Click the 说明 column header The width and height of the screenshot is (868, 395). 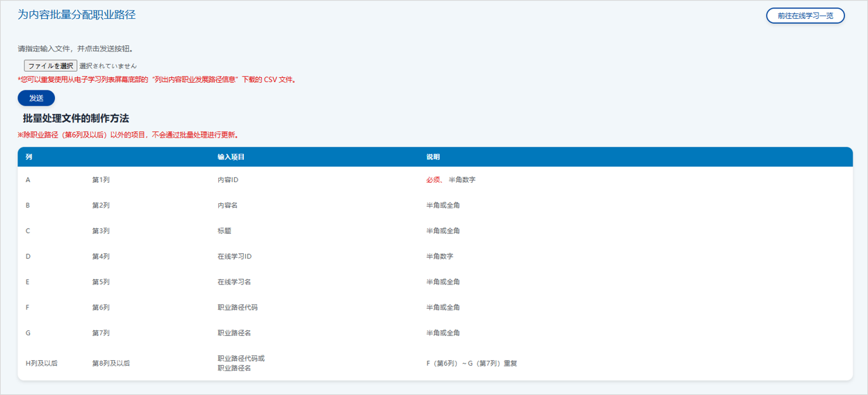click(433, 157)
